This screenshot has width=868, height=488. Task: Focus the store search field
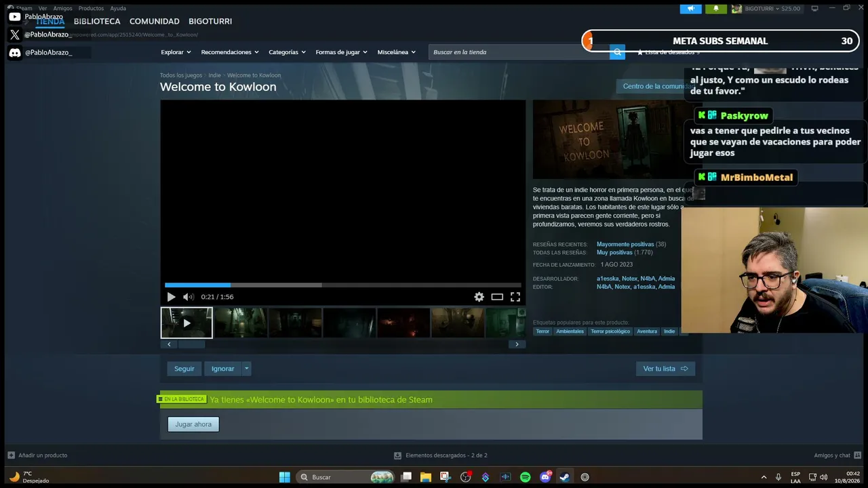point(519,52)
